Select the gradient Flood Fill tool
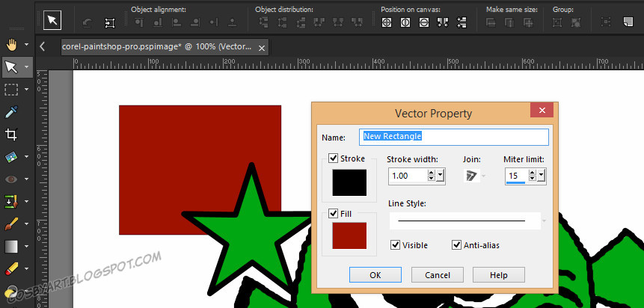This screenshot has width=644, height=308. (11, 247)
